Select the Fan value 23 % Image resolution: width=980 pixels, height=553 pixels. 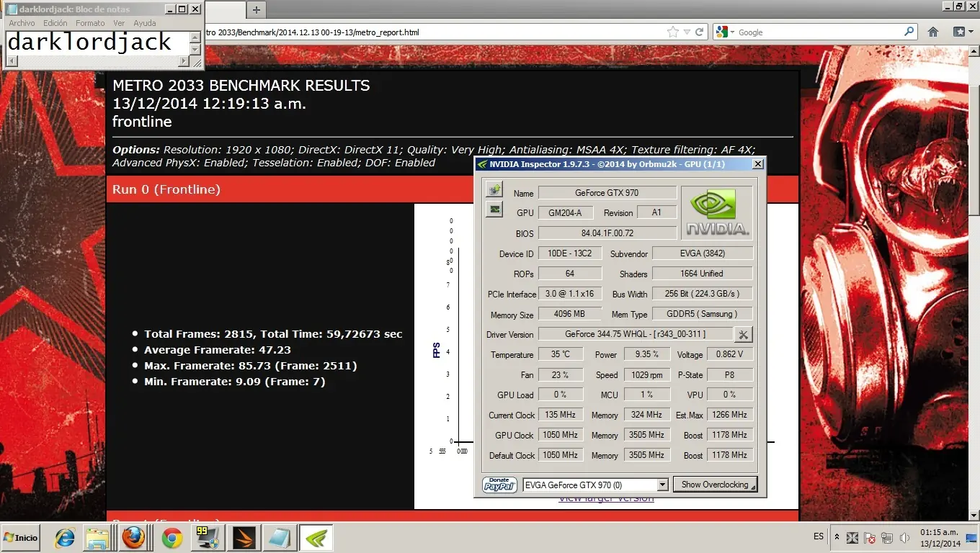click(560, 374)
